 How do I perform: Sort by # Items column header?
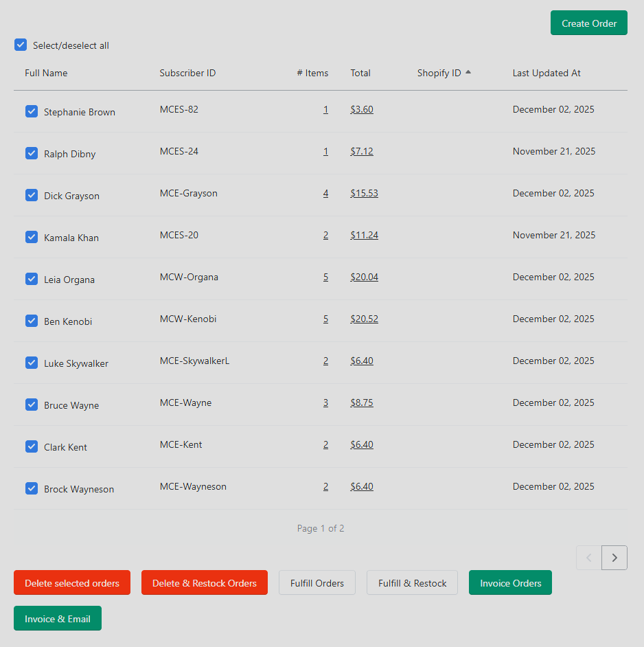pos(312,73)
